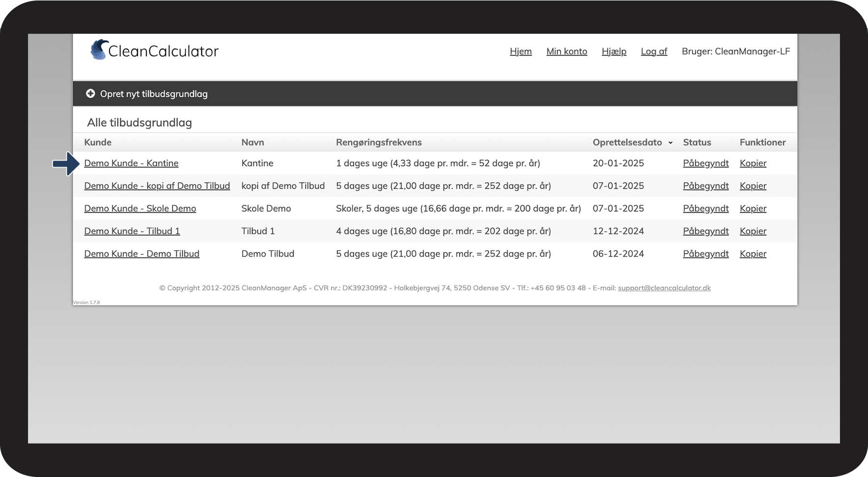Click the 'Version 1.7.8' label
The height and width of the screenshot is (477, 868).
(x=86, y=303)
